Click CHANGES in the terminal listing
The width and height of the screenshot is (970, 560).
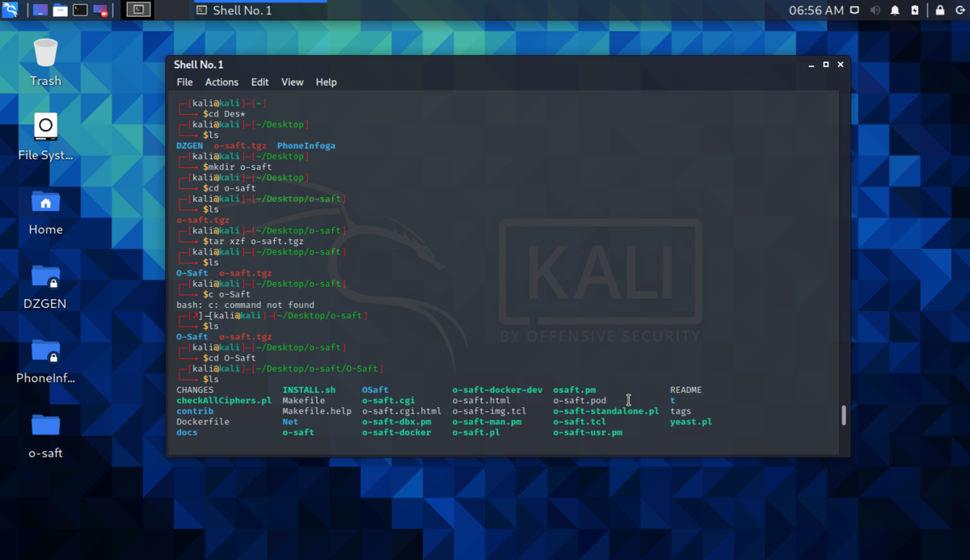pyautogui.click(x=195, y=390)
